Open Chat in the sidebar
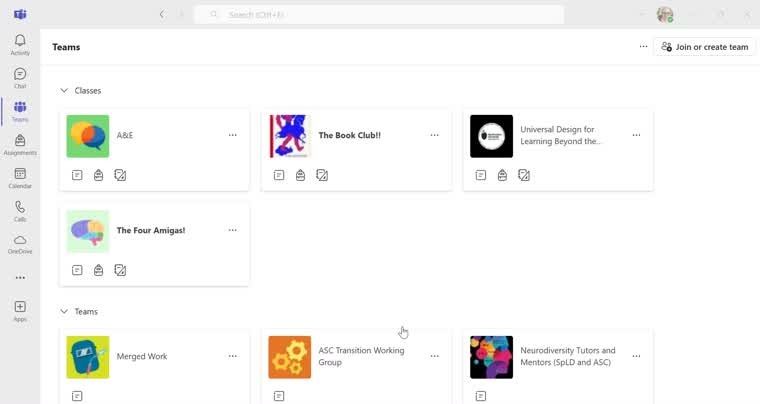760x404 pixels. point(20,77)
